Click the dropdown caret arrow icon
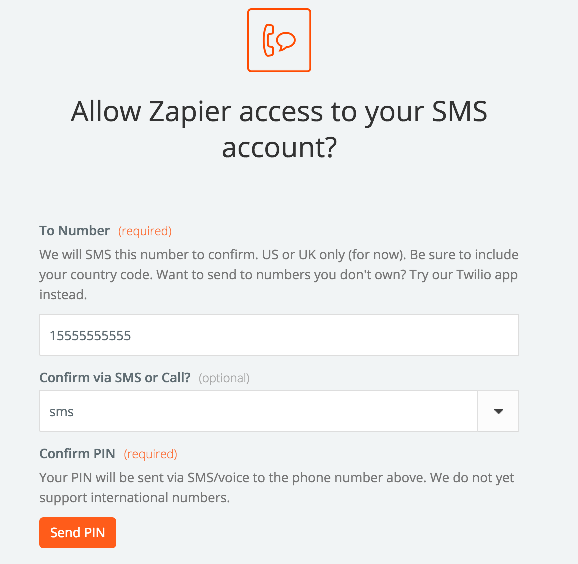This screenshot has height=564, width=578. point(498,411)
